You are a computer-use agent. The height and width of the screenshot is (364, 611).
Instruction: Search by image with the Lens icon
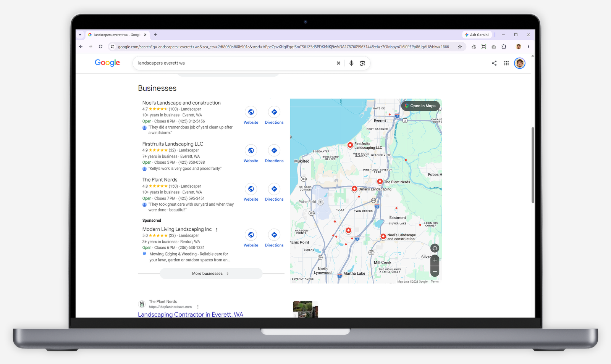[362, 63]
